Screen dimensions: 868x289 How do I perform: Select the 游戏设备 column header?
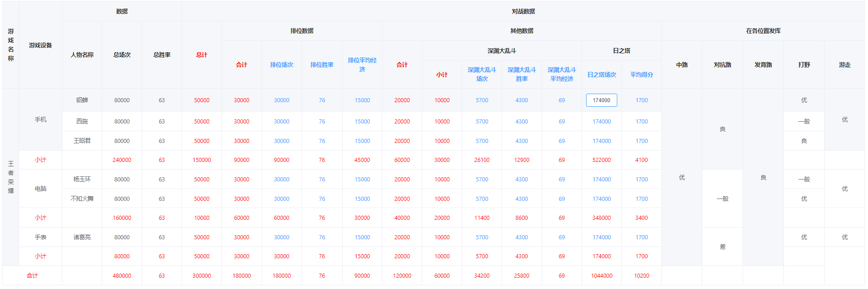(x=40, y=45)
